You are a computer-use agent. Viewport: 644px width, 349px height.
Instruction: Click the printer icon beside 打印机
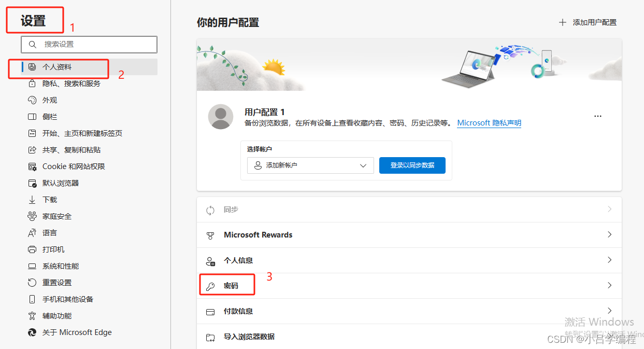[32, 249]
